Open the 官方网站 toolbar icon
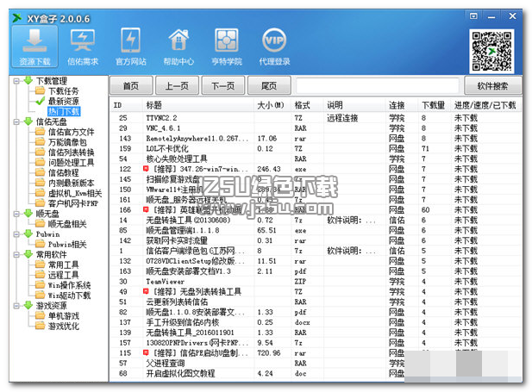This screenshot has width=532, height=392. [x=130, y=47]
